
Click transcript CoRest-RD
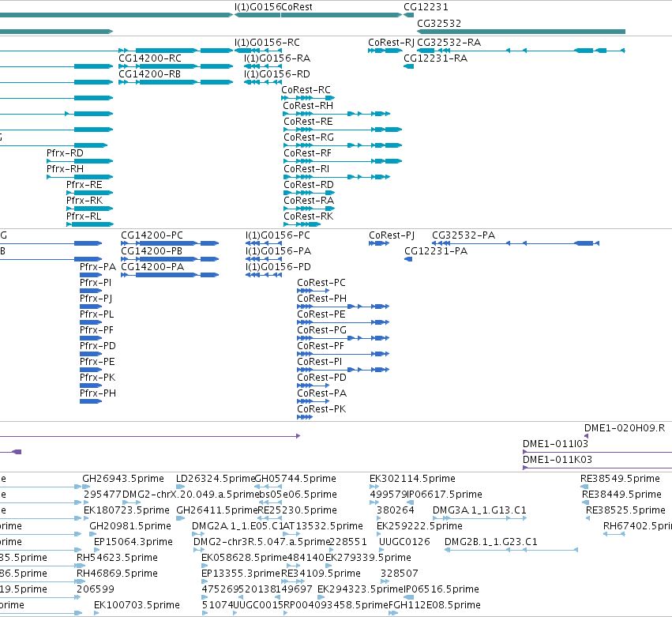[309, 193]
